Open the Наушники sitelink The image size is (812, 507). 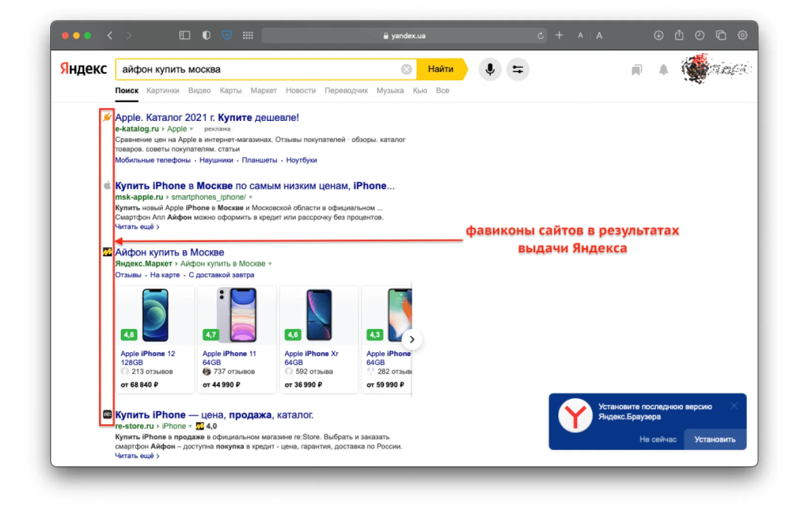pyautogui.click(x=216, y=160)
